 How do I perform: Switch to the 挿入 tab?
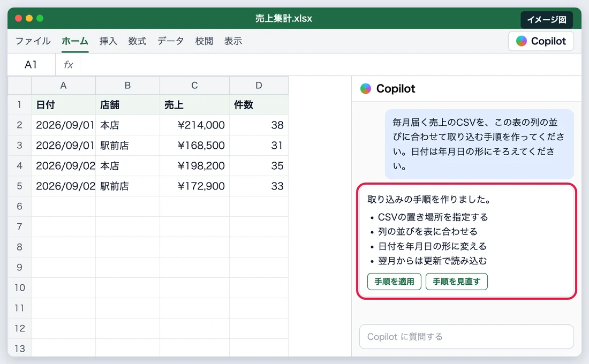[108, 41]
